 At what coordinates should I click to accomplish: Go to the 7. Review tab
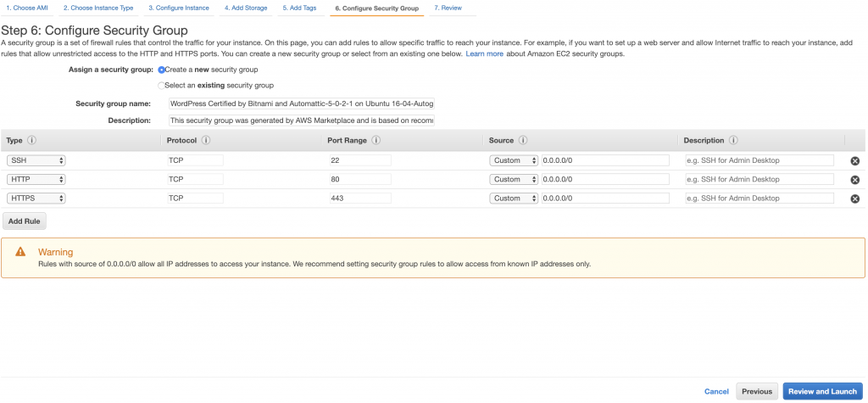[x=452, y=8]
